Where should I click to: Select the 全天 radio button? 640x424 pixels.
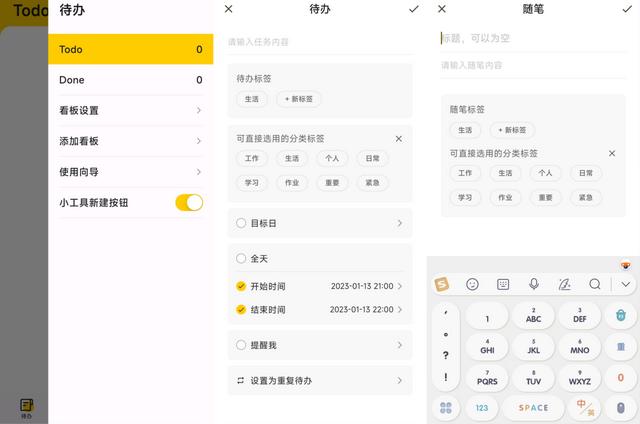pos(241,258)
